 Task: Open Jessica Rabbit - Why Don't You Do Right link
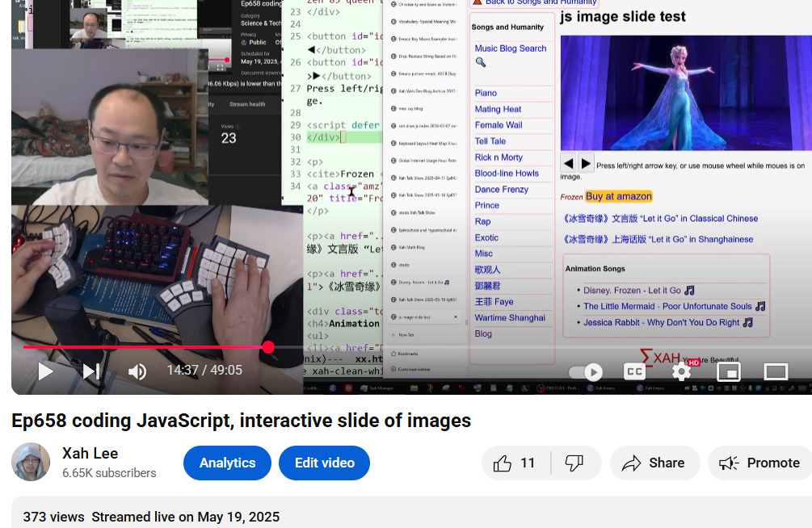[x=668, y=322]
